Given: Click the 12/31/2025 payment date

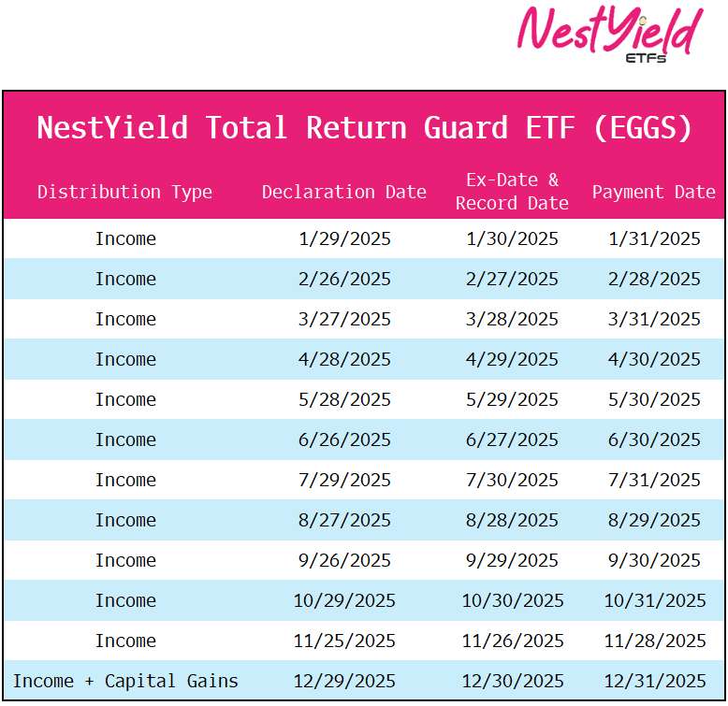Looking at the screenshot, I should click(x=655, y=681).
